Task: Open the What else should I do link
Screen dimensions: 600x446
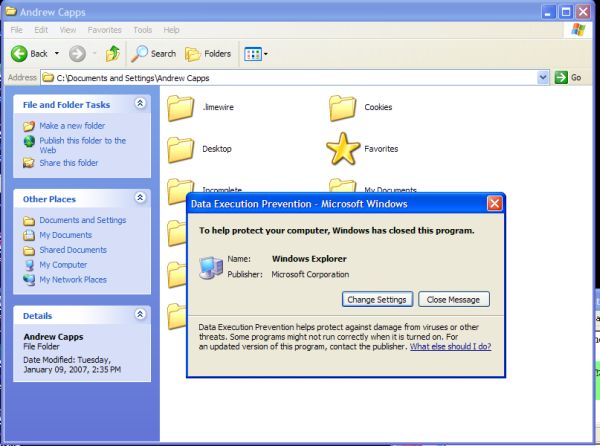Action: 450,347
